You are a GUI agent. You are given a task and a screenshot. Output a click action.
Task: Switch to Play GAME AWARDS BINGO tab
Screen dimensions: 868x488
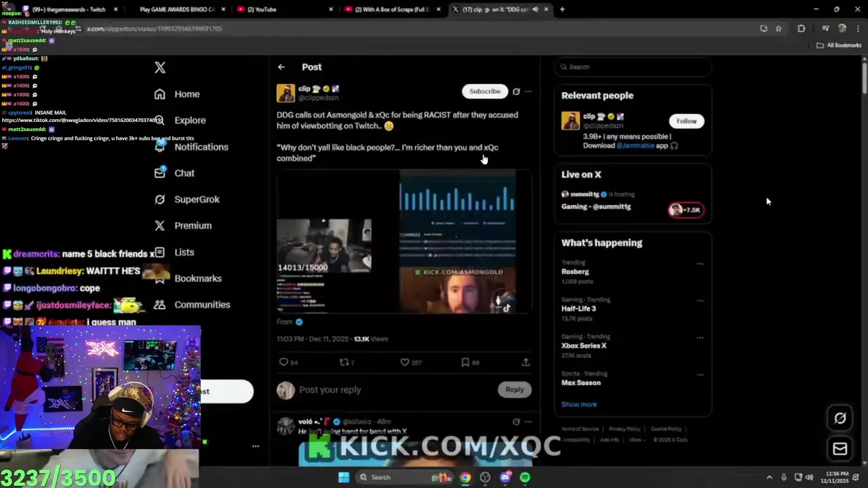click(x=176, y=9)
